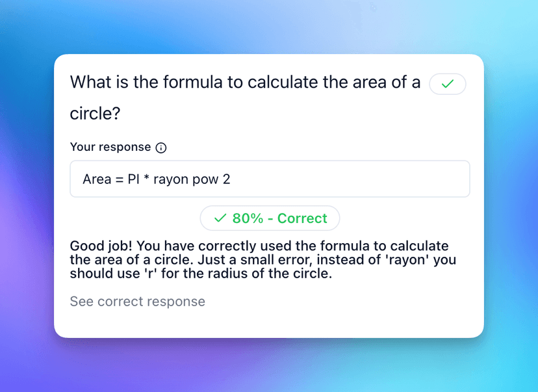Click the green checkmark badge beside the question
The height and width of the screenshot is (392, 538).
click(x=447, y=85)
